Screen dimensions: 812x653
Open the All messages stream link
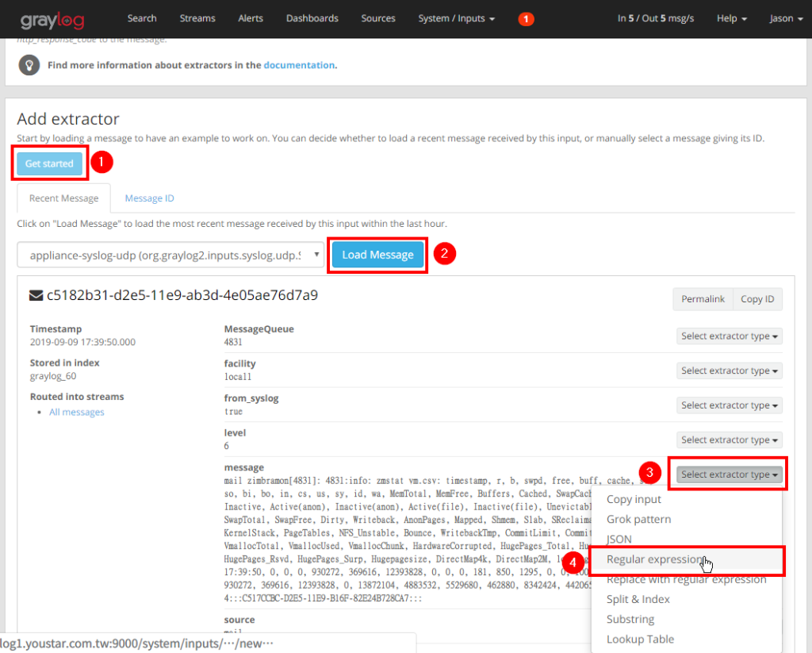click(77, 413)
